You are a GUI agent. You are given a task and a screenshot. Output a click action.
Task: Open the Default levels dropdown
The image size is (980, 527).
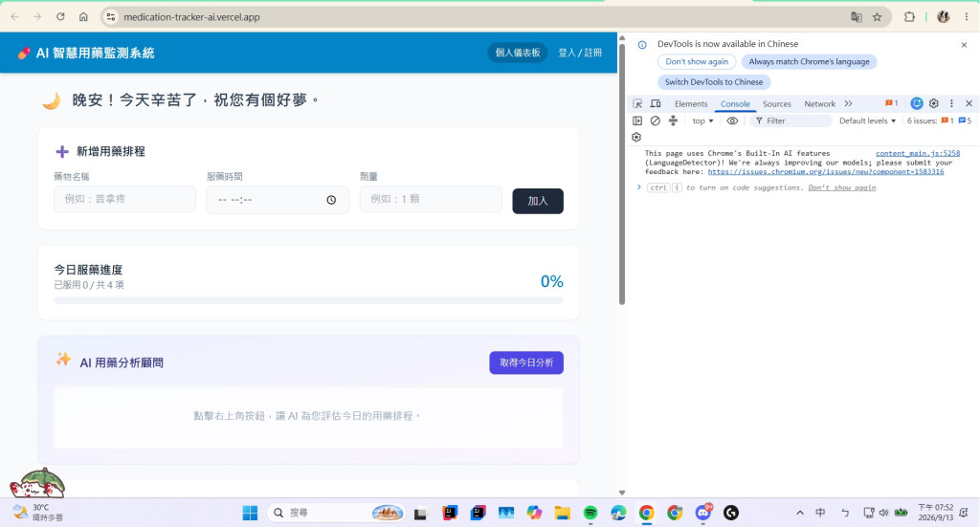(x=867, y=121)
